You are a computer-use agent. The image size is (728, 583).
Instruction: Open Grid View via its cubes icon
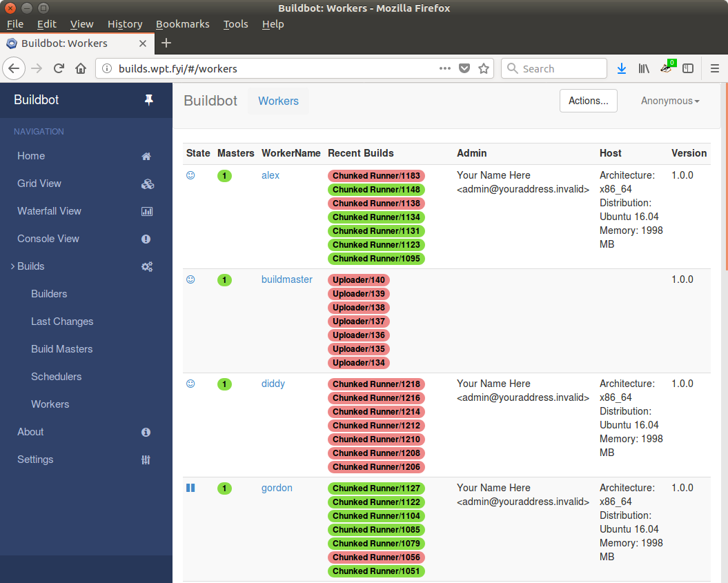146,184
